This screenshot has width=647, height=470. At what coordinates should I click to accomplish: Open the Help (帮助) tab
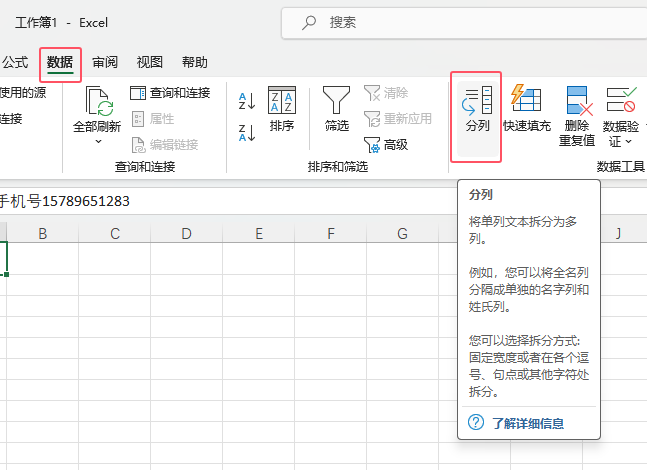point(195,62)
